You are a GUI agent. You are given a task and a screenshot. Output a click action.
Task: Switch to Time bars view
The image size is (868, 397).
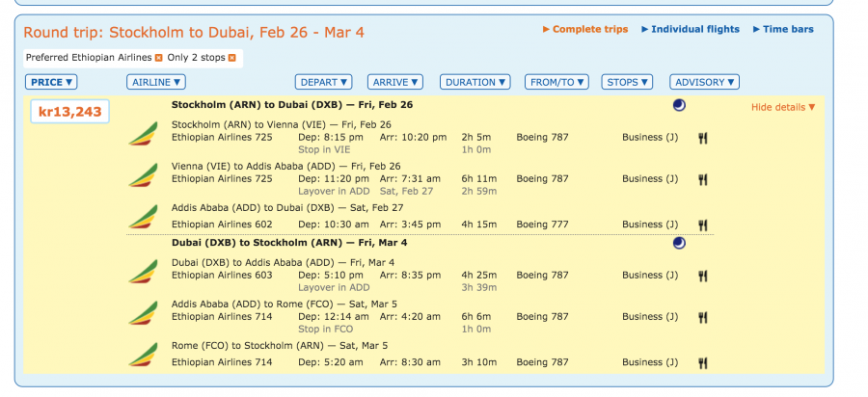point(783,30)
